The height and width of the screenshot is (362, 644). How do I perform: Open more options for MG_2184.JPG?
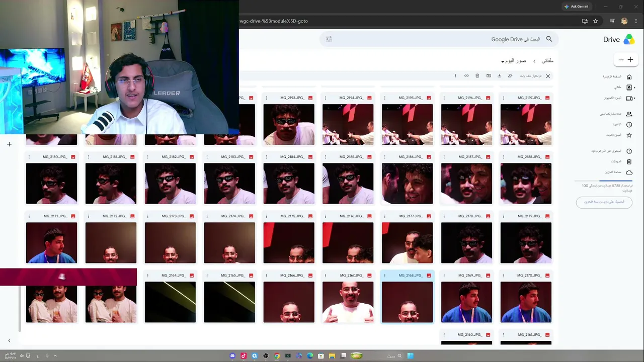pos(266,157)
